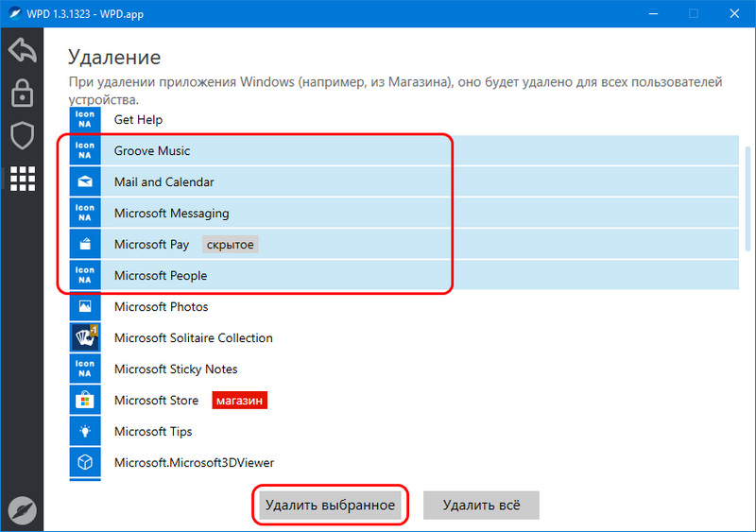Deselect the Mail and Calendar entry

coord(404,181)
